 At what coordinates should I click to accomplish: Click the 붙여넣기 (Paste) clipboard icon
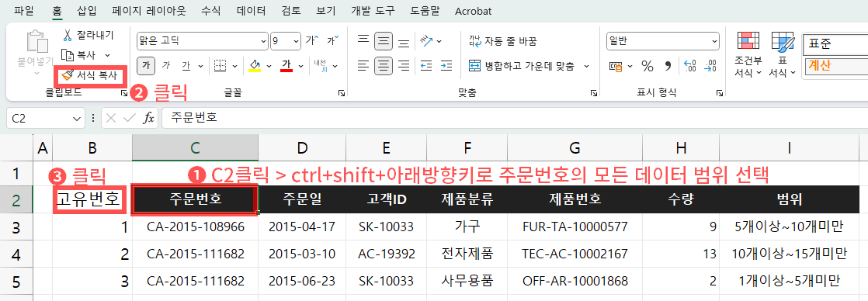37,40
